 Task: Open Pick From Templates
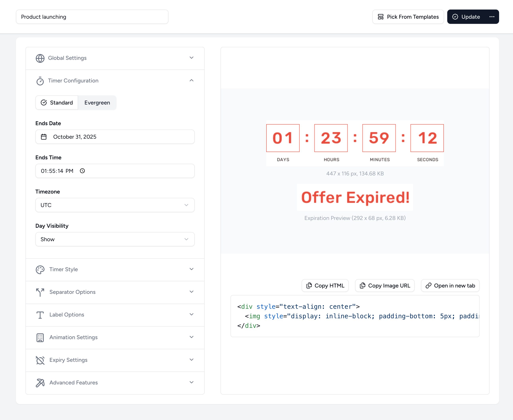(x=408, y=17)
